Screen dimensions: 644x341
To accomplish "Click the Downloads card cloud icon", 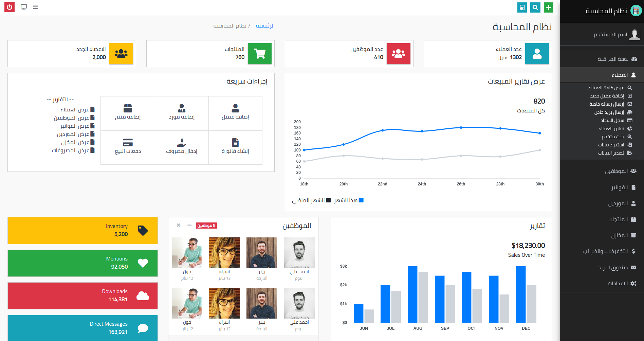I will click(x=143, y=296).
